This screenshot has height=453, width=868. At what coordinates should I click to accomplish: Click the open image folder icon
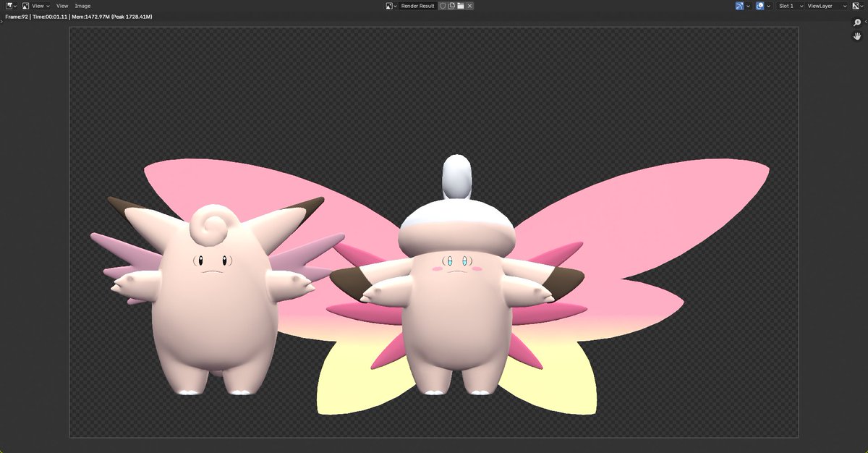tap(461, 6)
